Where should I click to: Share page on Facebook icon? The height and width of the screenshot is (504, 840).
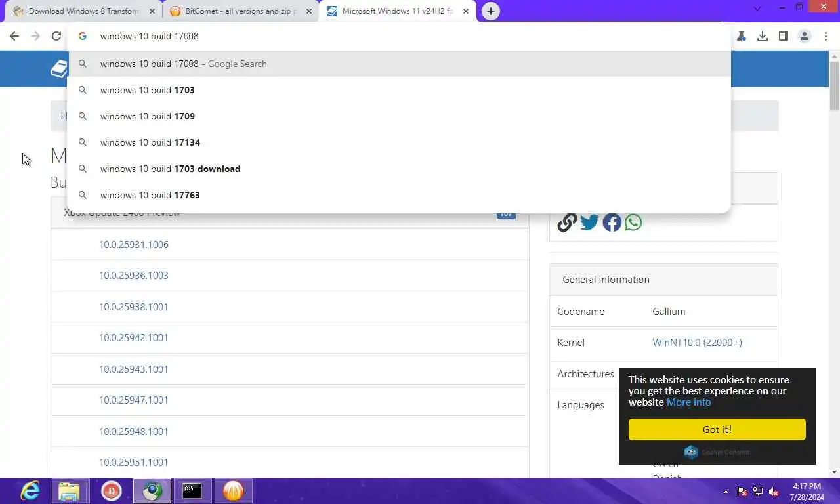612,222
